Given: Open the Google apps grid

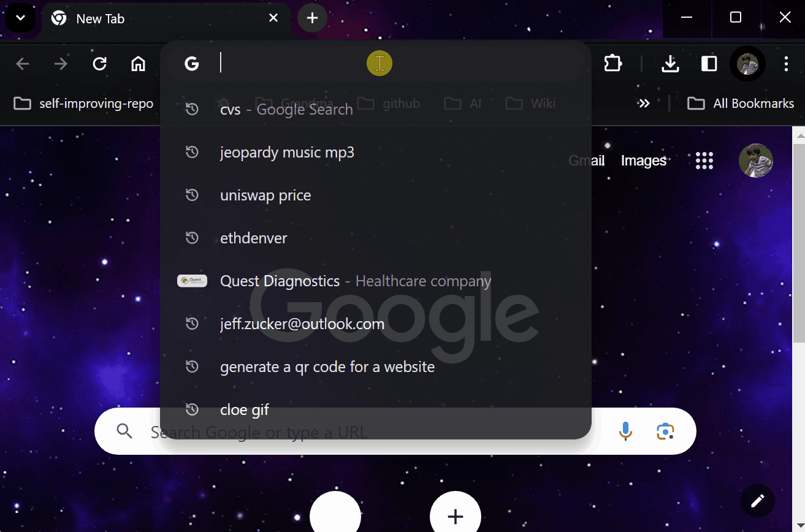Looking at the screenshot, I should click(704, 161).
